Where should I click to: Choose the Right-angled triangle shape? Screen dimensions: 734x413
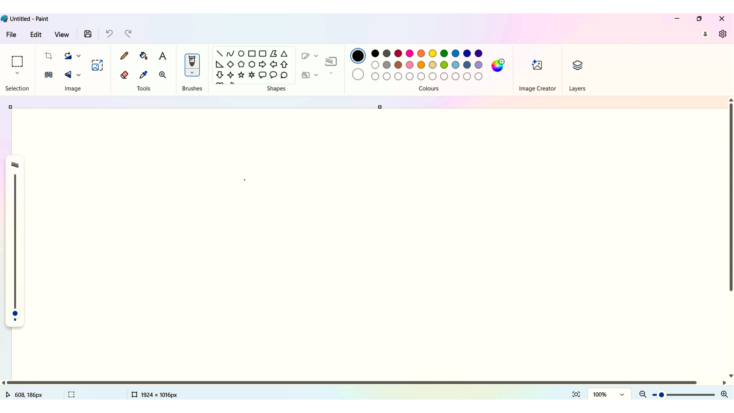click(220, 64)
